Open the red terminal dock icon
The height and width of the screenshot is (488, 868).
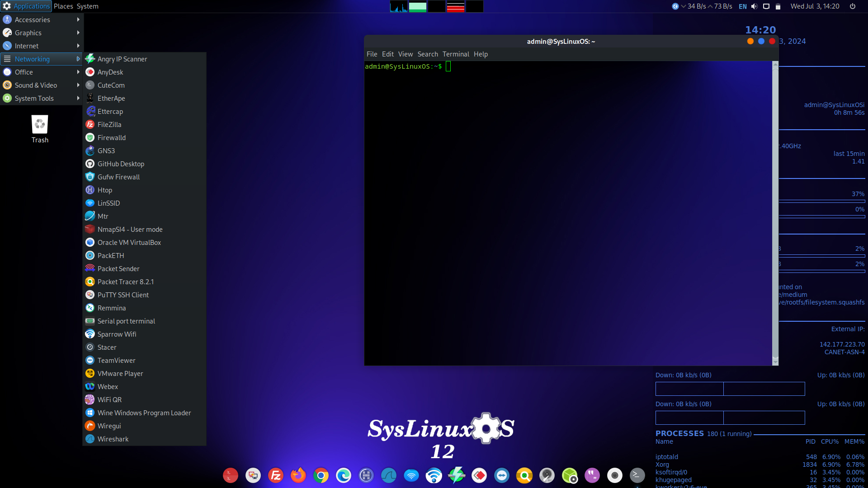[231, 475]
